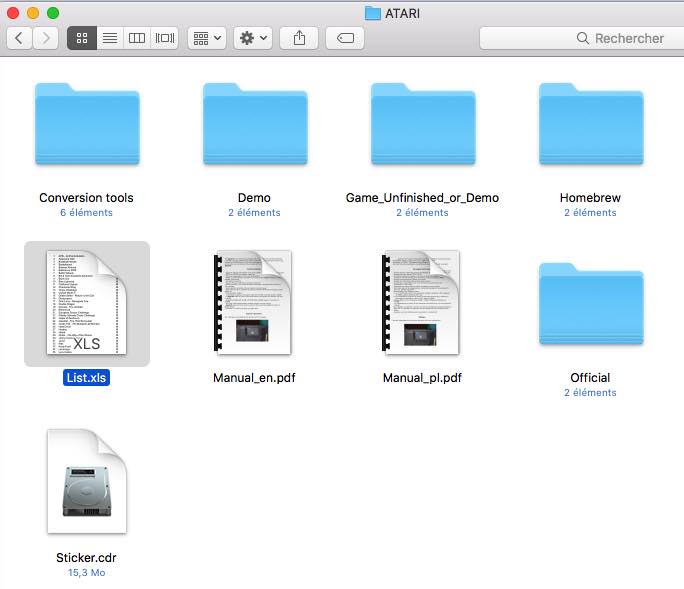The height and width of the screenshot is (589, 684).
Task: Select the Demo folder
Action: [254, 126]
